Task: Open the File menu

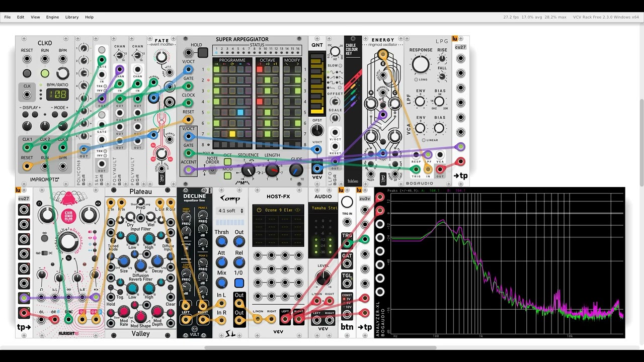Action: (x=8, y=17)
